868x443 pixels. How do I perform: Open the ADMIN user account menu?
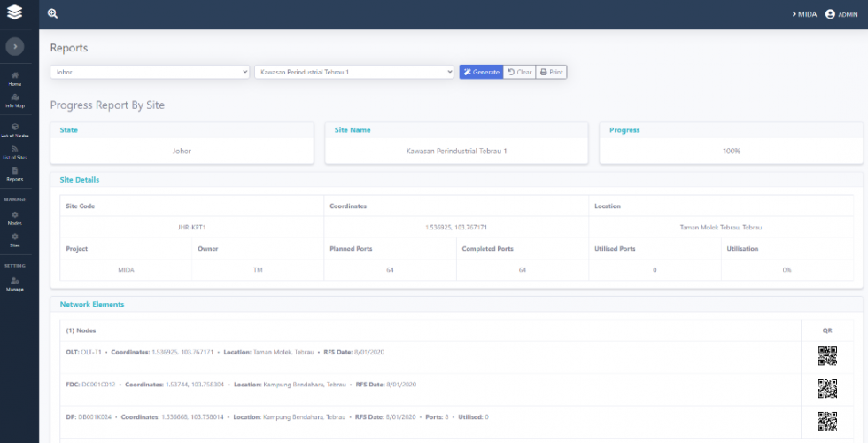pyautogui.click(x=841, y=14)
